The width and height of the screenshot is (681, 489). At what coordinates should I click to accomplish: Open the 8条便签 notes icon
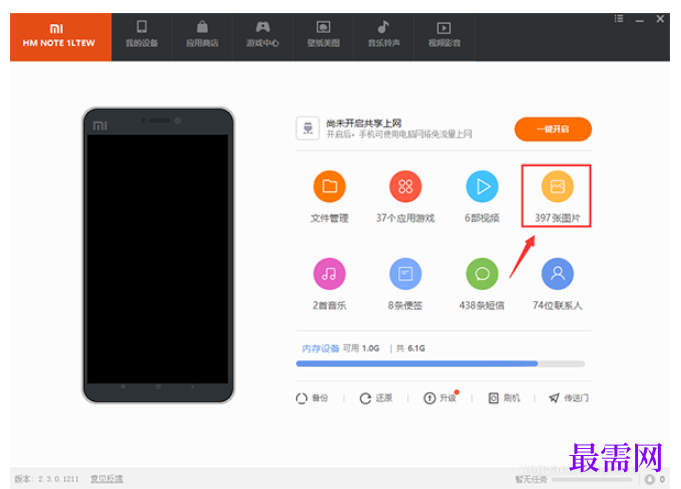405,274
